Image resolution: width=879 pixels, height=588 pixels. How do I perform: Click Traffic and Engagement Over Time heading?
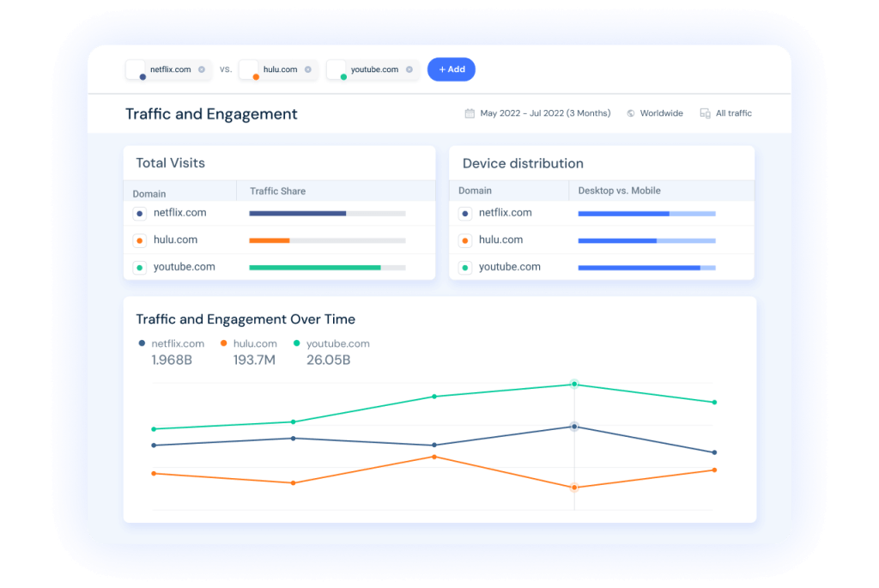[246, 319]
